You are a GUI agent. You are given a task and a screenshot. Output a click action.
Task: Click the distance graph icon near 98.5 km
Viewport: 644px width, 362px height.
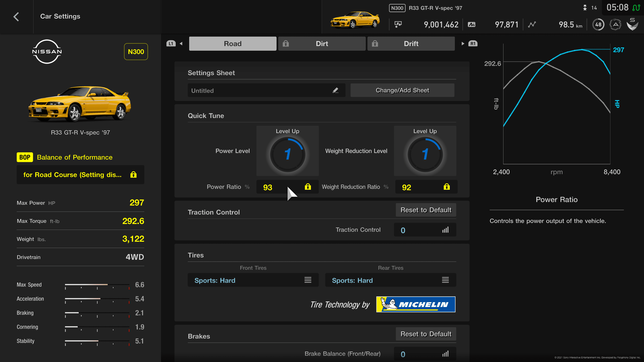(x=532, y=24)
